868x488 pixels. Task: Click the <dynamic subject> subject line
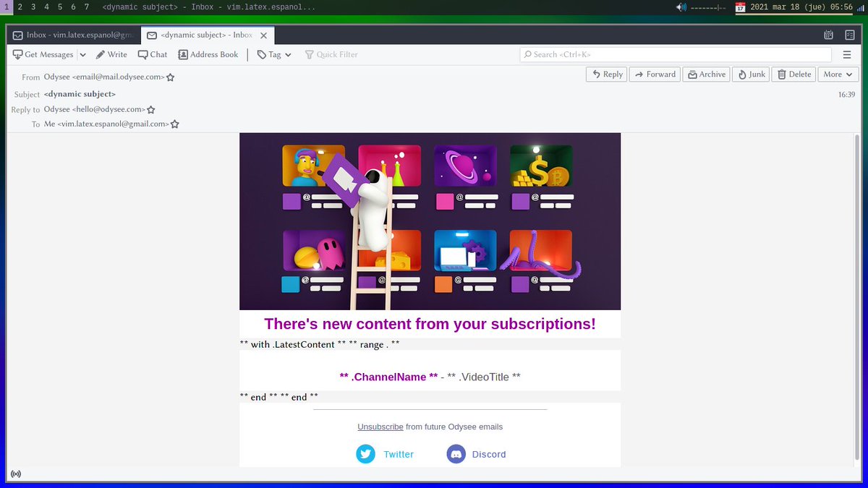pos(80,94)
